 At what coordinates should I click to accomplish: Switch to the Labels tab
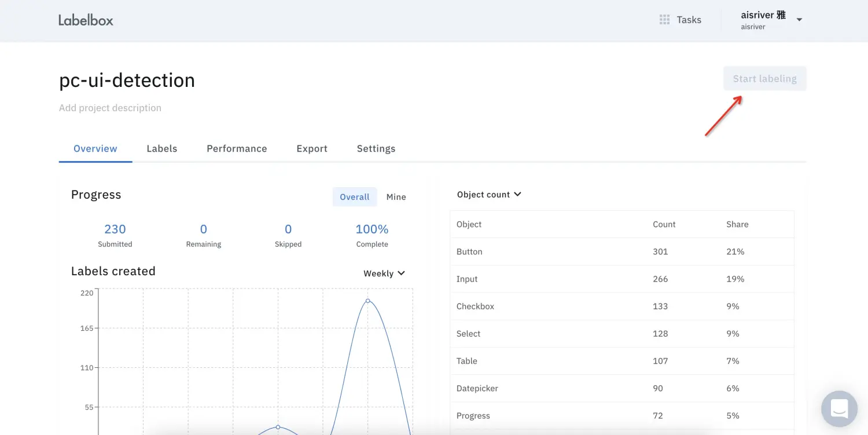[x=162, y=148]
